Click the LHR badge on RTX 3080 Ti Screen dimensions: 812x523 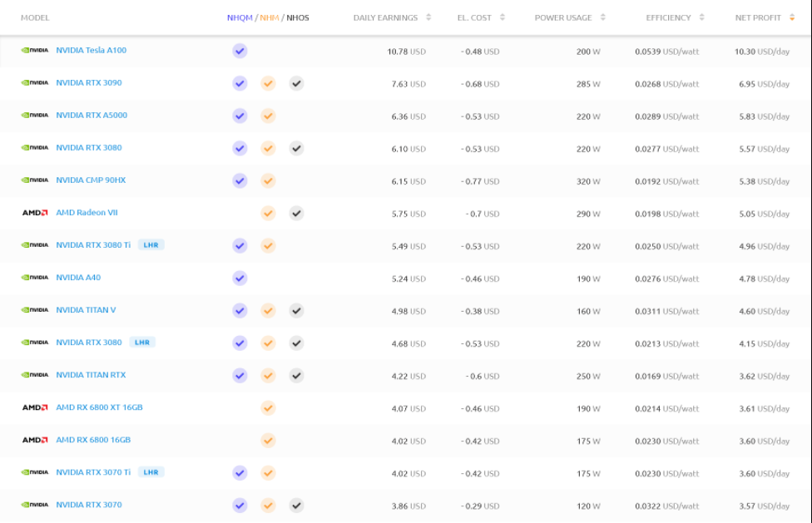click(151, 245)
